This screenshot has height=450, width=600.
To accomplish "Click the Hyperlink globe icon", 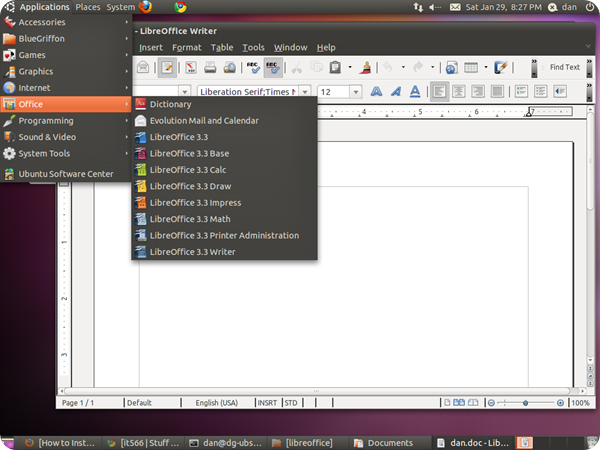I will pyautogui.click(x=452, y=67).
